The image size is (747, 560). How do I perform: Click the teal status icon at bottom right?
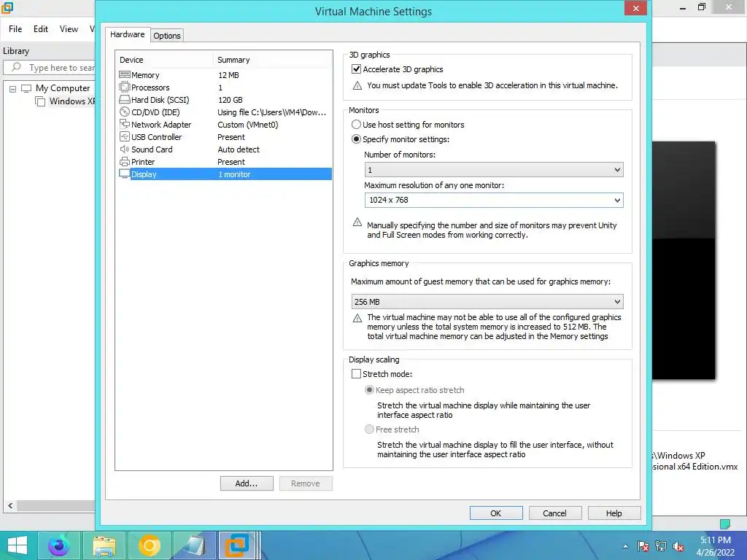[x=724, y=524]
